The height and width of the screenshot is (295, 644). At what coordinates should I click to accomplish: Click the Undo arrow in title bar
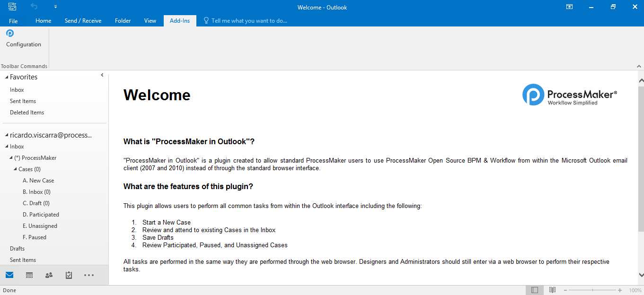[x=34, y=7]
